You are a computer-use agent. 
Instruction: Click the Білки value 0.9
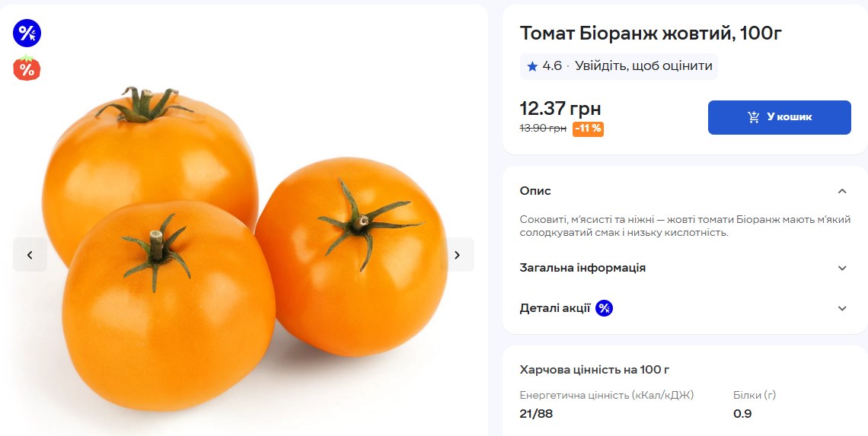[x=742, y=413]
